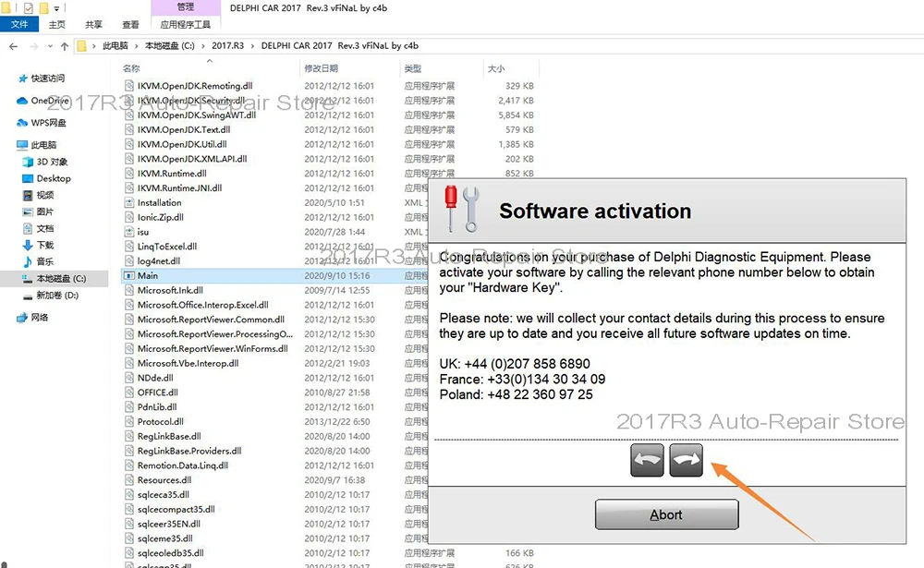Screen dimensions: 924x568
Task: Click the forward arrow in activation dialog
Action: point(686,460)
